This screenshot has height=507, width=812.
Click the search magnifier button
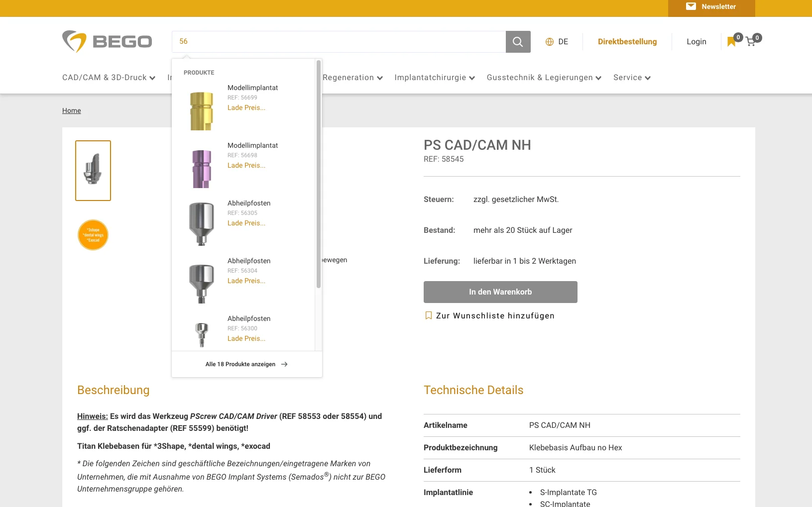click(518, 42)
